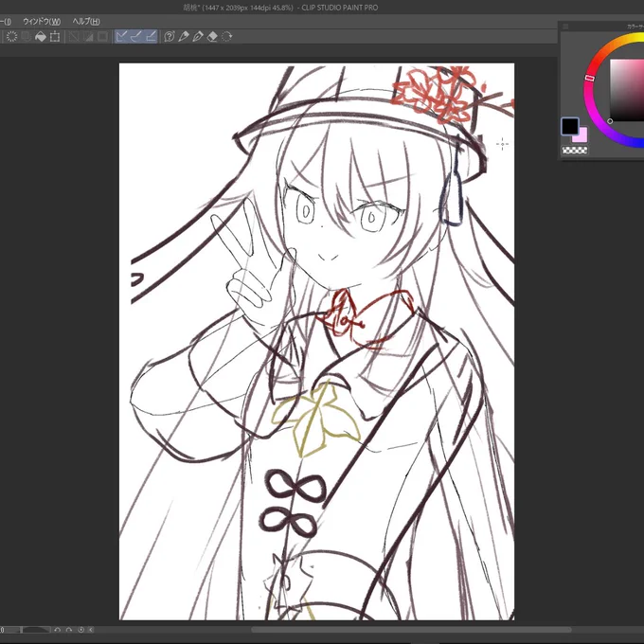Click the dotted rotate arrow icon in command bar
The width and height of the screenshot is (644, 644).
click(x=226, y=37)
